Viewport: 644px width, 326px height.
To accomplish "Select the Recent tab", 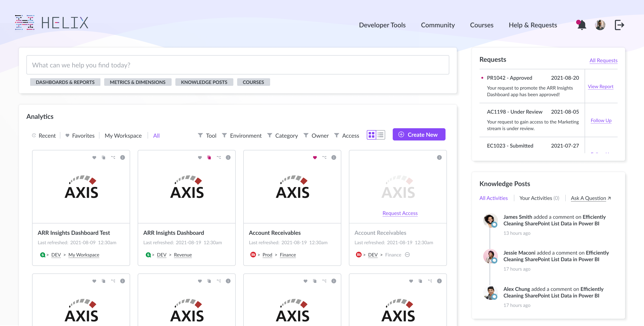I will point(44,136).
